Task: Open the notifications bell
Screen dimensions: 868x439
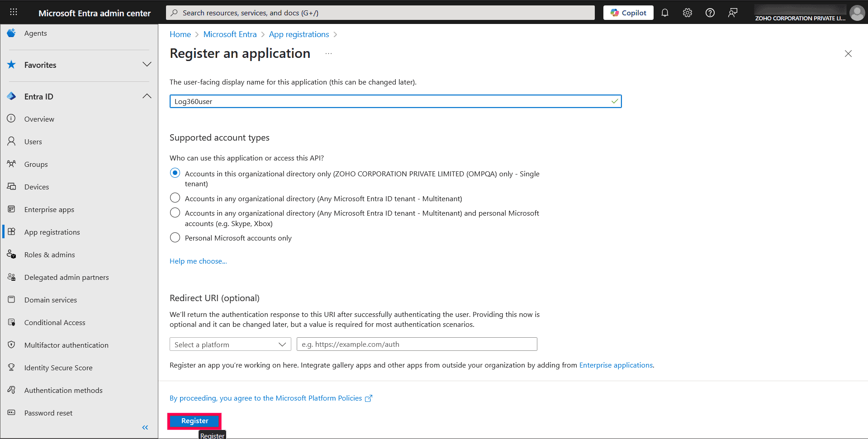Action: pyautogui.click(x=664, y=12)
